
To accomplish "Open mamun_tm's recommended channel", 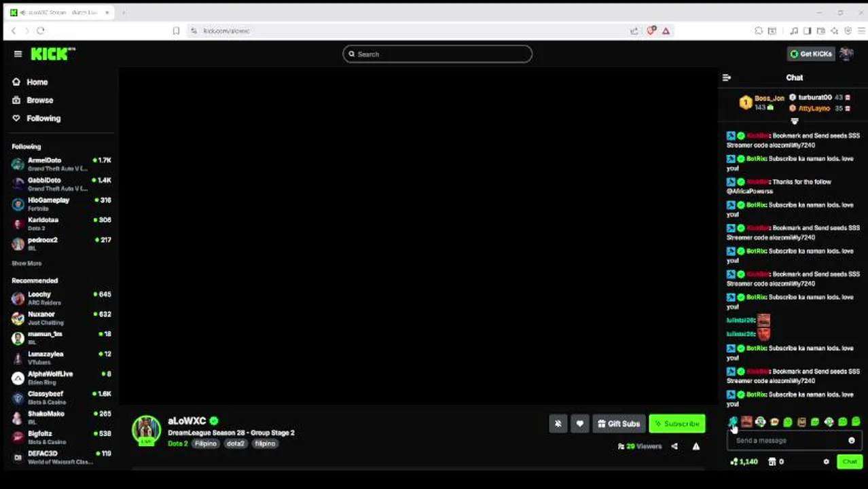I will tap(61, 338).
